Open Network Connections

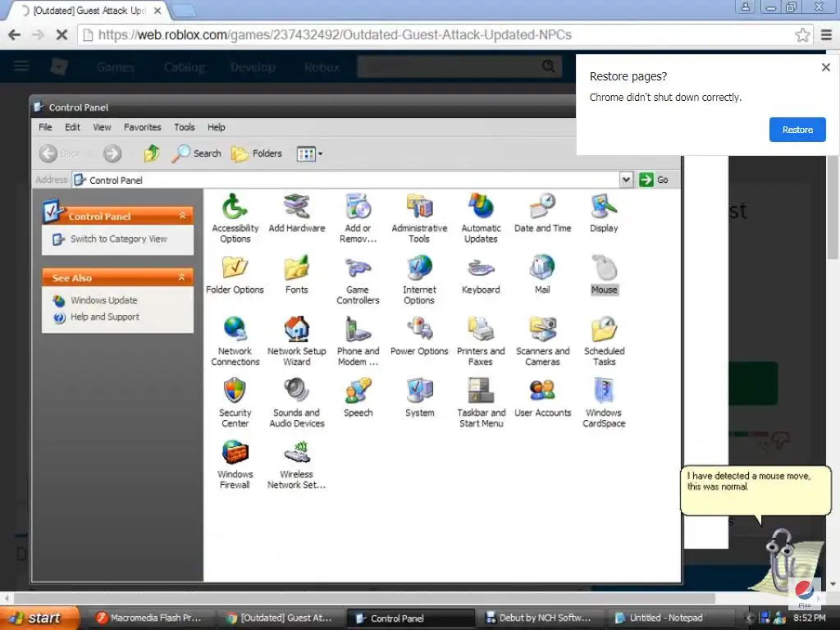coord(235,341)
